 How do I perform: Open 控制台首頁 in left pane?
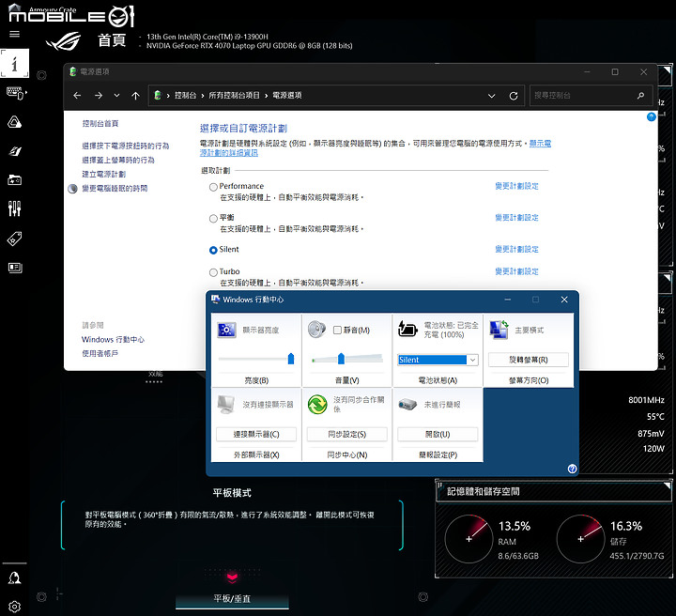click(100, 124)
